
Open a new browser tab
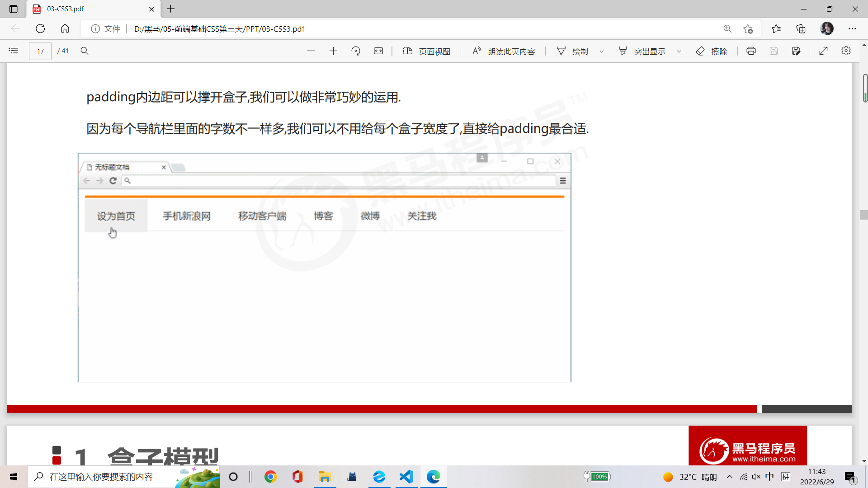point(171,9)
